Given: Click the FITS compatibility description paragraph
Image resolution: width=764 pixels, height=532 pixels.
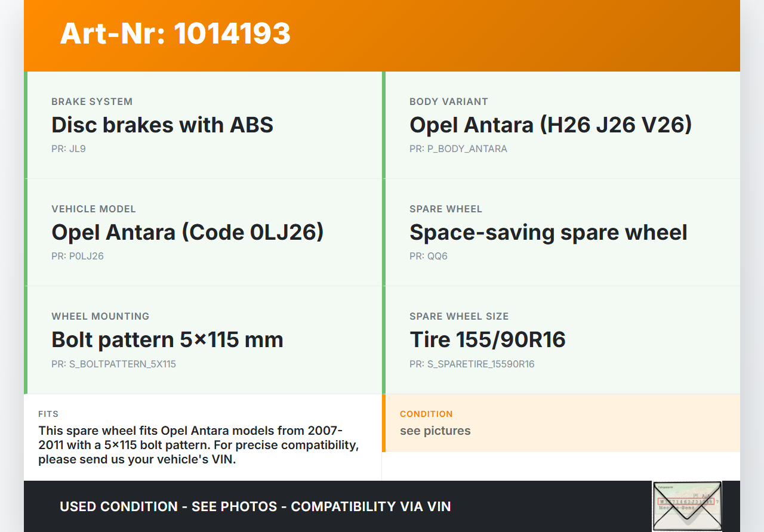Looking at the screenshot, I should [x=198, y=445].
